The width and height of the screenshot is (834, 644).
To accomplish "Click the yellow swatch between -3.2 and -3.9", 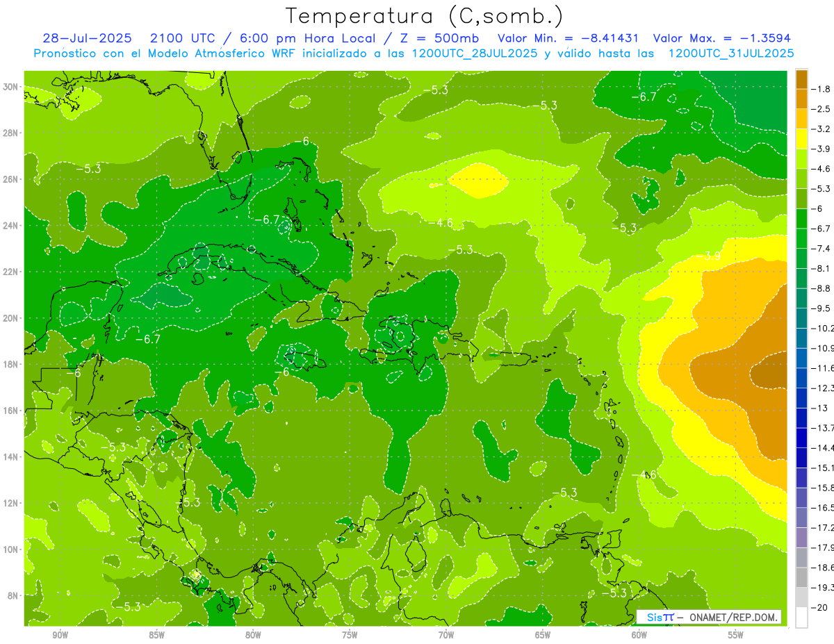I will (x=801, y=138).
